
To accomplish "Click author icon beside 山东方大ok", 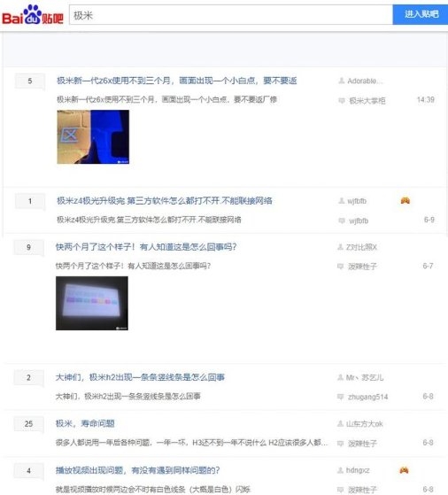I will pos(340,423).
